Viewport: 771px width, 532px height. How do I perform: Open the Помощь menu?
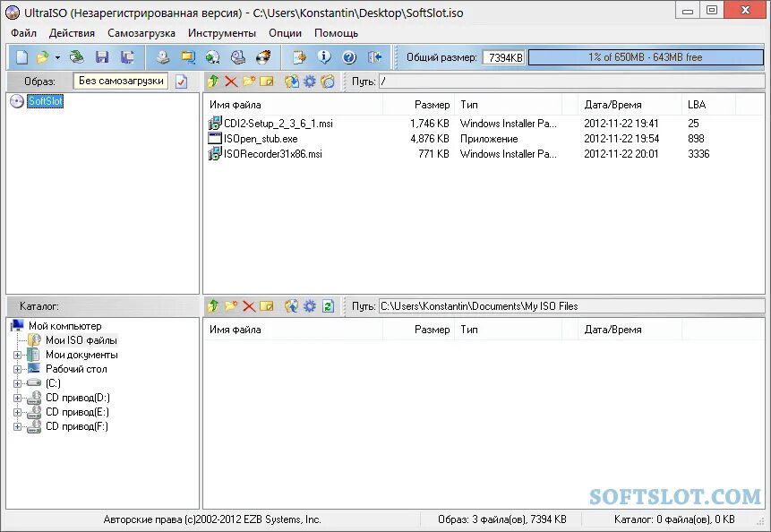[337, 33]
